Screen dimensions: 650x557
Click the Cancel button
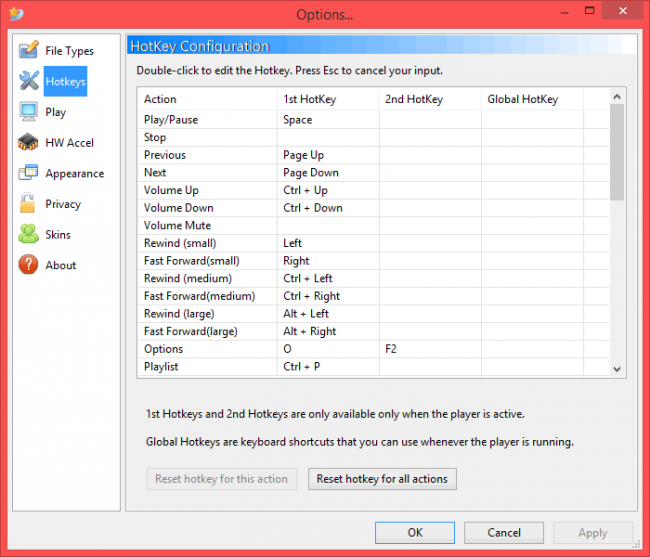(x=504, y=533)
